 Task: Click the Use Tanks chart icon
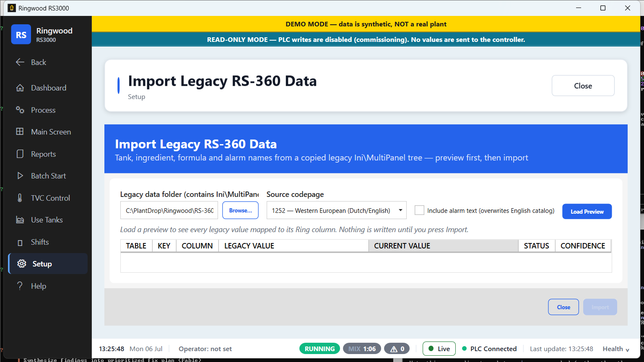(20, 220)
